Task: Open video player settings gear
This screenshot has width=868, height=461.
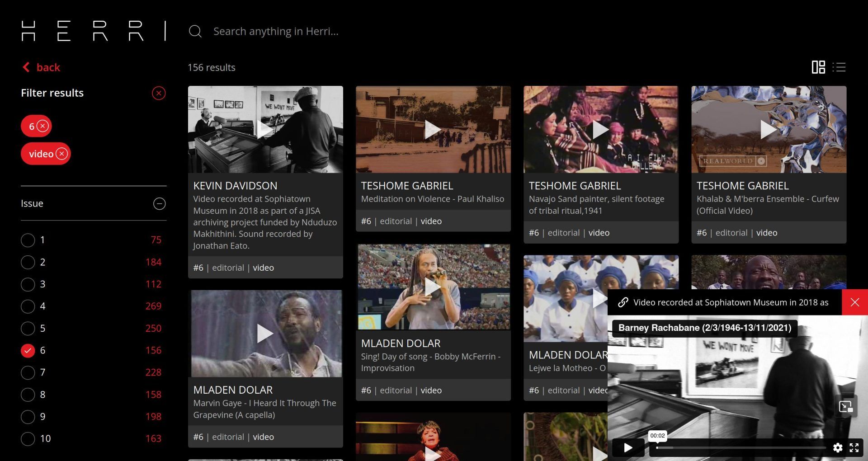Action: [837, 447]
